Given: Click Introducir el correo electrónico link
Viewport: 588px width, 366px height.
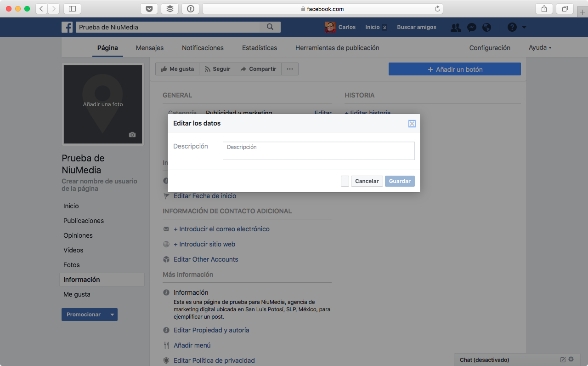Looking at the screenshot, I should (221, 229).
